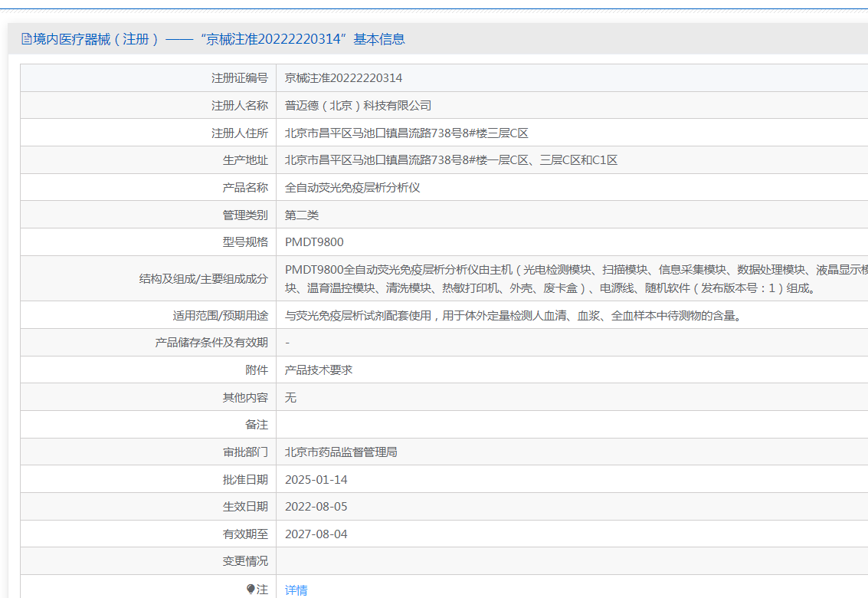Click the 有效期至 row label
Image resolution: width=868 pixels, height=598 pixels.
click(245, 534)
